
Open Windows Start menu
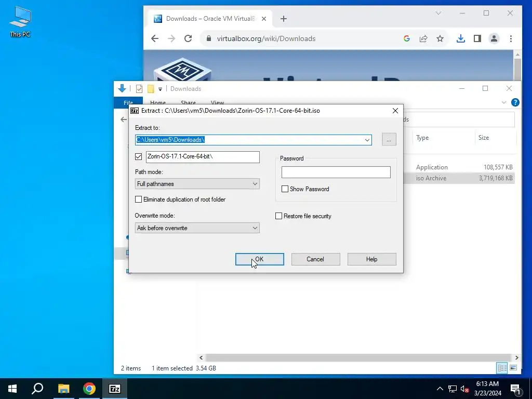point(12,389)
